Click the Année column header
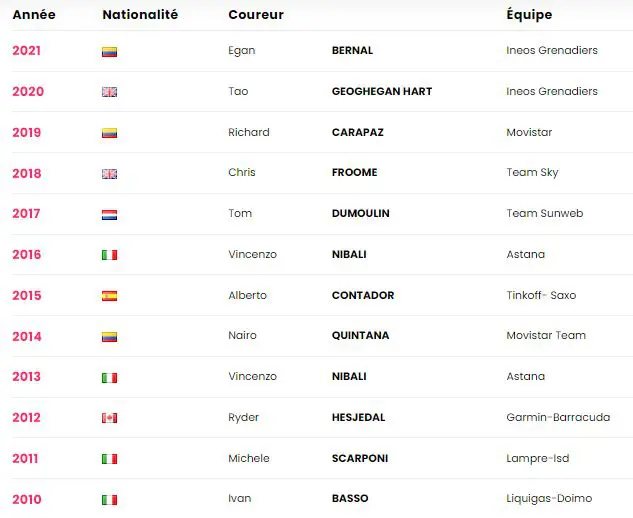The height and width of the screenshot is (518, 633). click(x=34, y=15)
